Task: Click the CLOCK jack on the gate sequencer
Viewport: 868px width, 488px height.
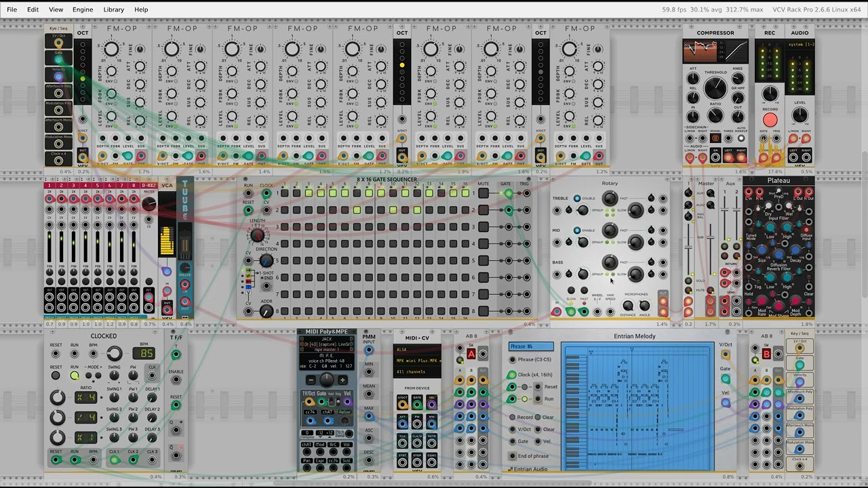Action: 266,194
